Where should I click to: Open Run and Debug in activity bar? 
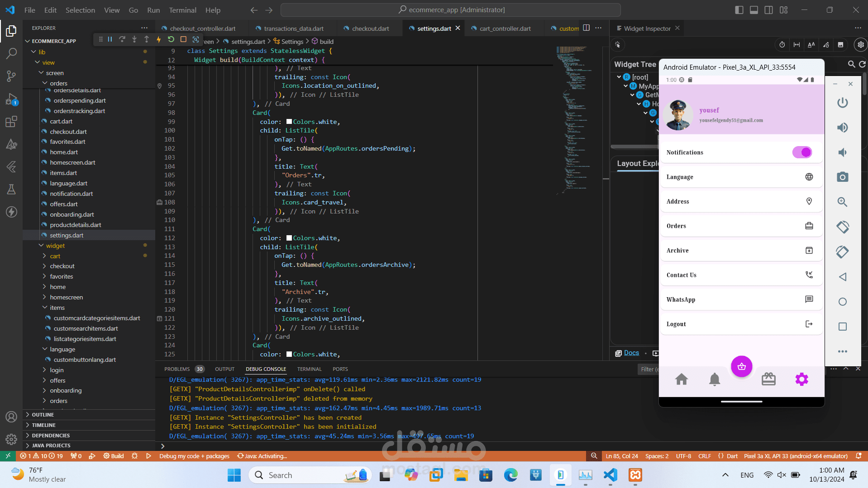11,99
